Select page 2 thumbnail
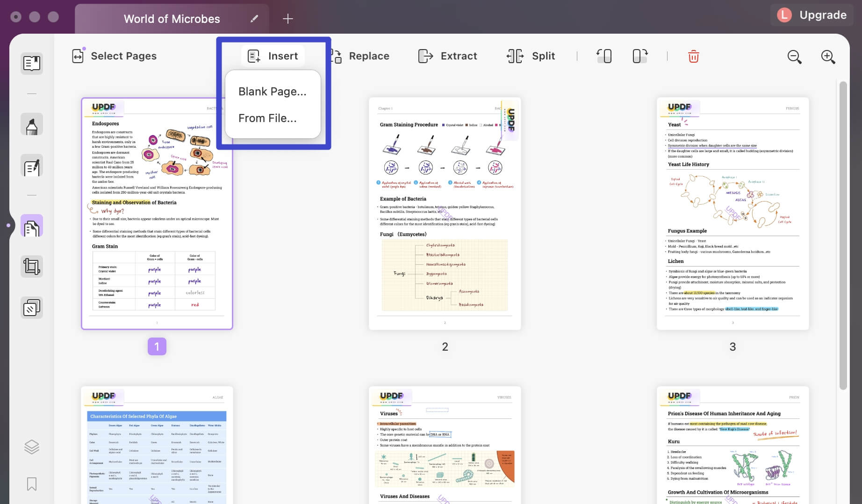Viewport: 862px width, 504px height. (445, 214)
